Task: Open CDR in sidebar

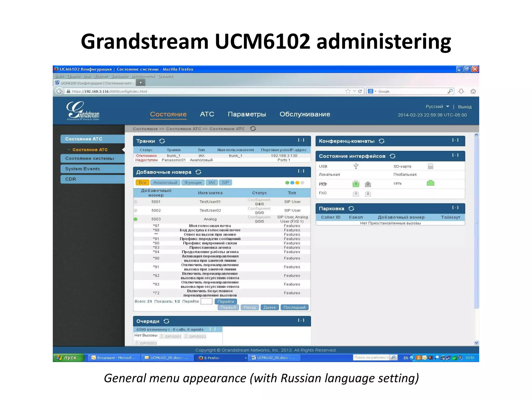Action: [x=92, y=179]
